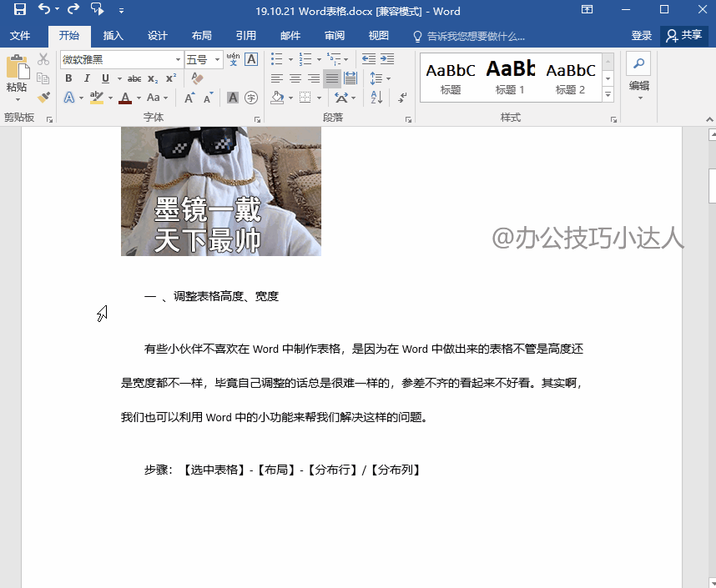
Task: Activate the Format Painter brush
Action: click(x=43, y=98)
